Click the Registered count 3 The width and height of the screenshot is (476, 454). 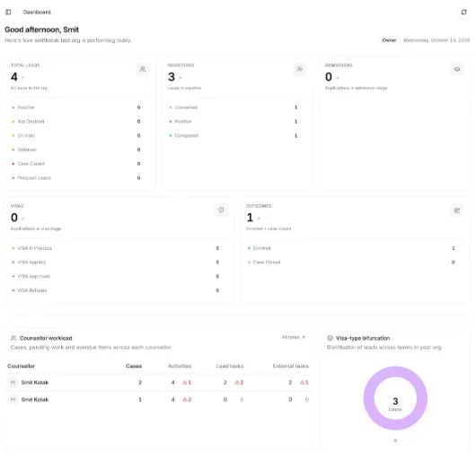point(172,76)
